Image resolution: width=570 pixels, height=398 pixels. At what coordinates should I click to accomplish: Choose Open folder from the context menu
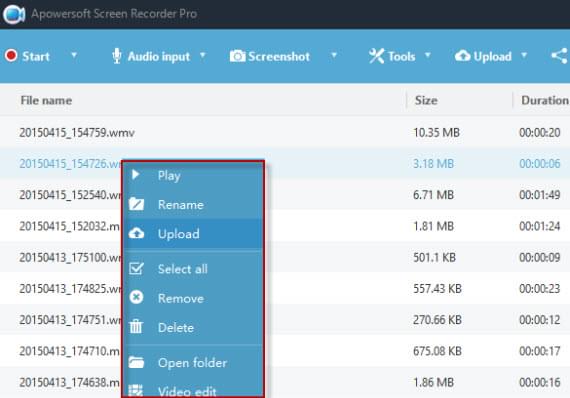[193, 363]
